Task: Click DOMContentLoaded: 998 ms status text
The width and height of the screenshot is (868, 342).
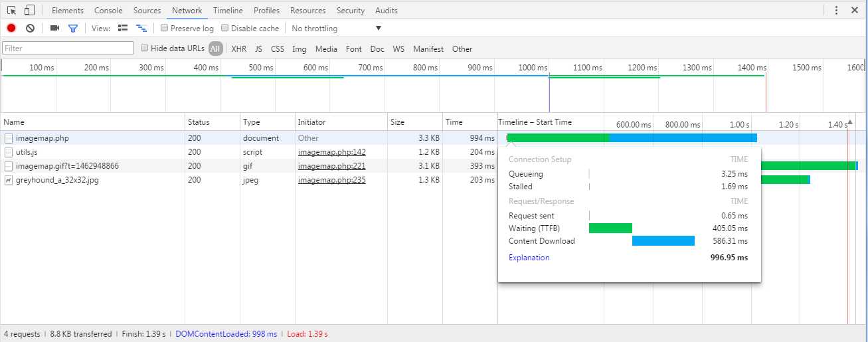Action: click(x=226, y=334)
